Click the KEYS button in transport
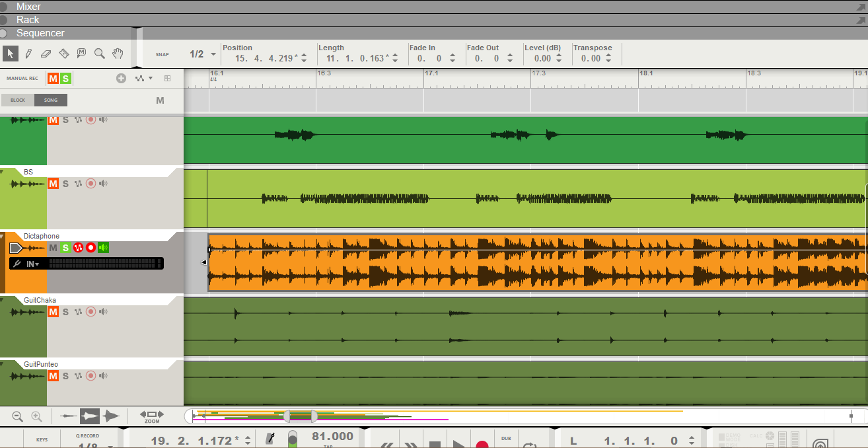 click(x=42, y=439)
